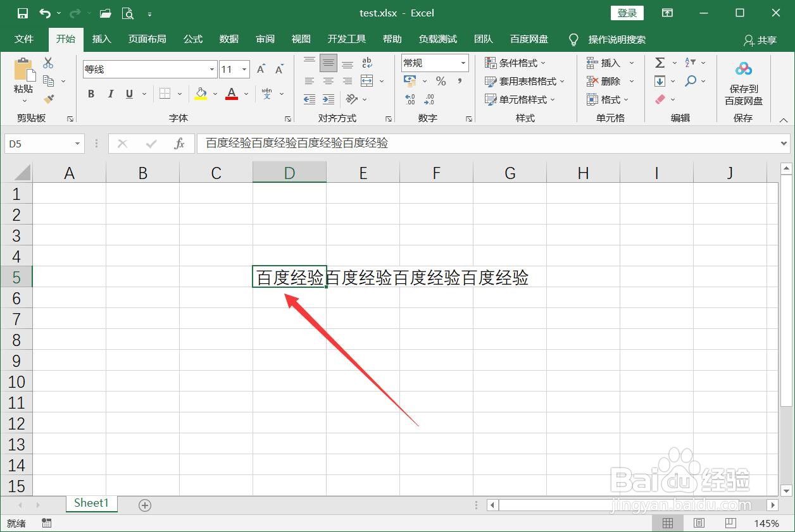Expand the font color dropdown arrow
This screenshot has width=795, height=532.
pos(246,94)
